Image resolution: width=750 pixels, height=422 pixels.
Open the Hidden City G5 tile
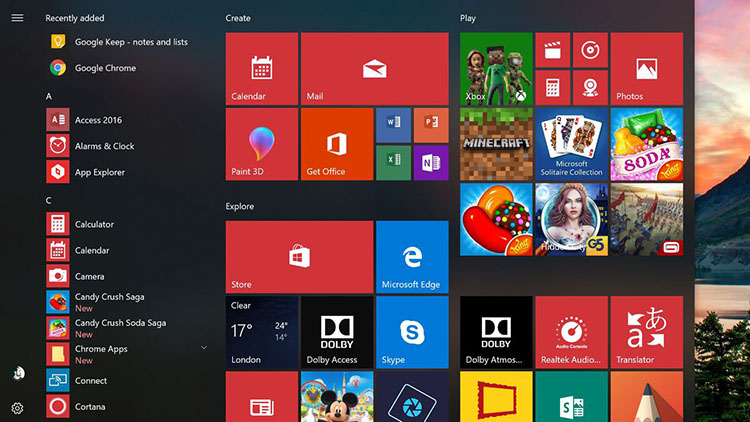pos(572,219)
